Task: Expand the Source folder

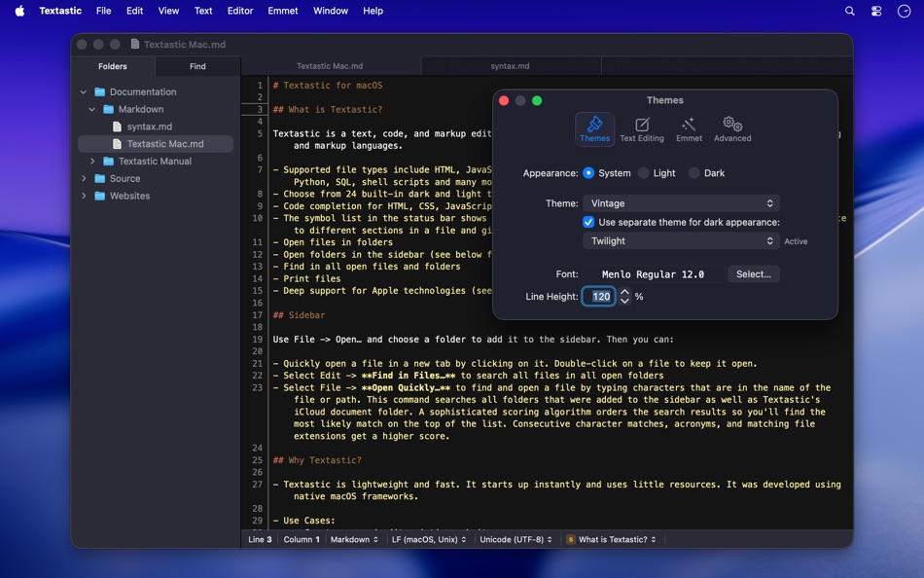Action: click(x=84, y=178)
